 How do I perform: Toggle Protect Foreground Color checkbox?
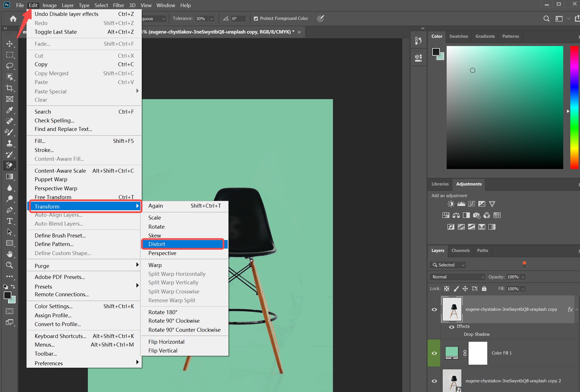tap(256, 18)
